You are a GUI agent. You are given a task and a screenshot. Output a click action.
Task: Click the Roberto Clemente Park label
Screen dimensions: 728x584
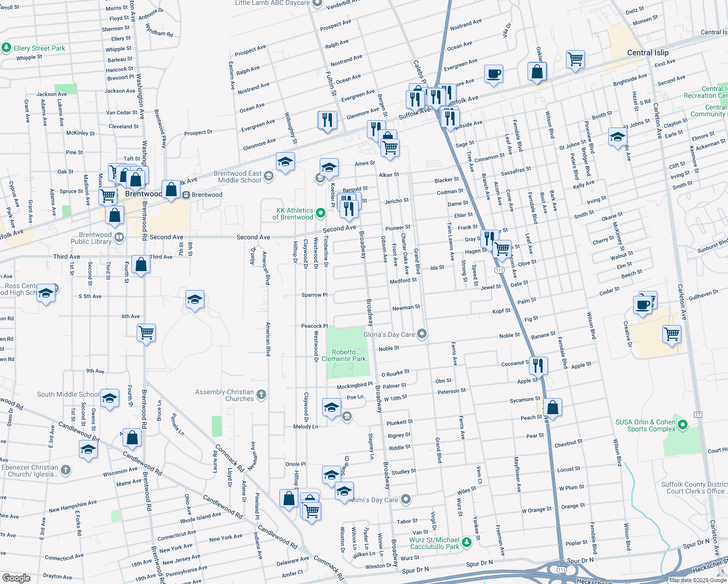coord(344,355)
